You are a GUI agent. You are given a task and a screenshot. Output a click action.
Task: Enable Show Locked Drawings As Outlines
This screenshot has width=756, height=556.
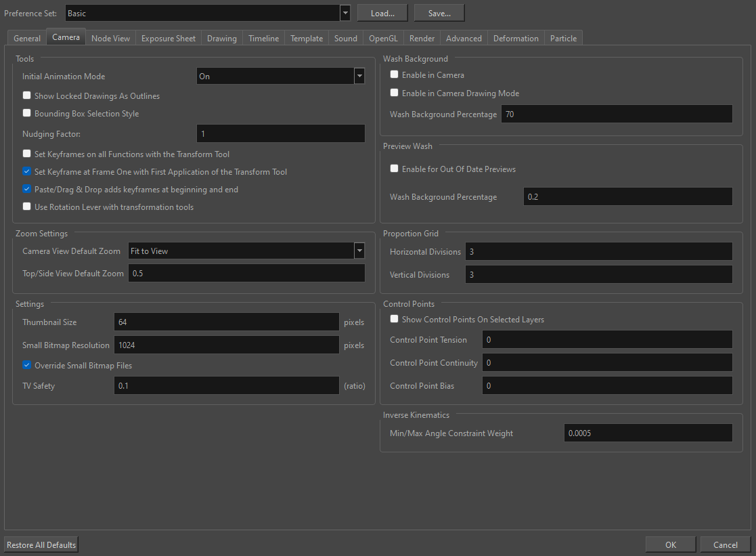[26, 96]
